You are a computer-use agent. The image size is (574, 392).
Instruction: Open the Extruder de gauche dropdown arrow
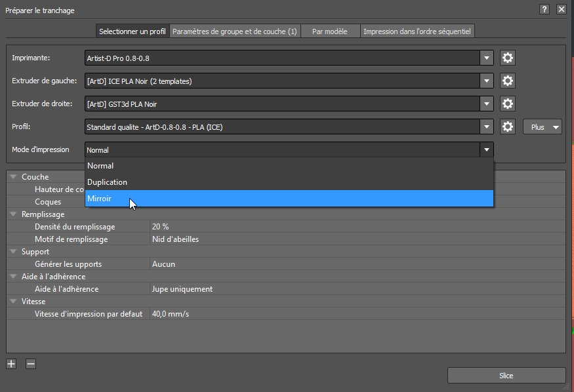[x=487, y=81]
